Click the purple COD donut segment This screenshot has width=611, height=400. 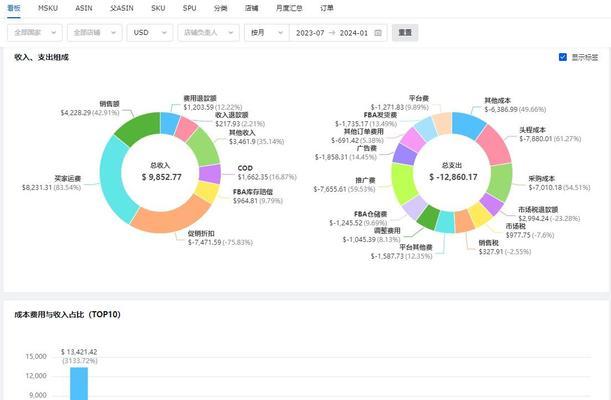210,174
